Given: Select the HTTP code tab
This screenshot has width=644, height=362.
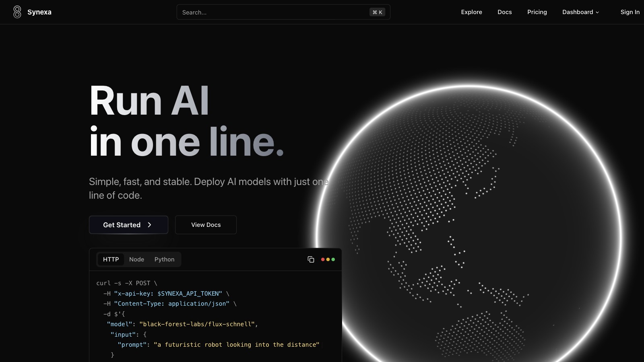Looking at the screenshot, I should pos(111,259).
